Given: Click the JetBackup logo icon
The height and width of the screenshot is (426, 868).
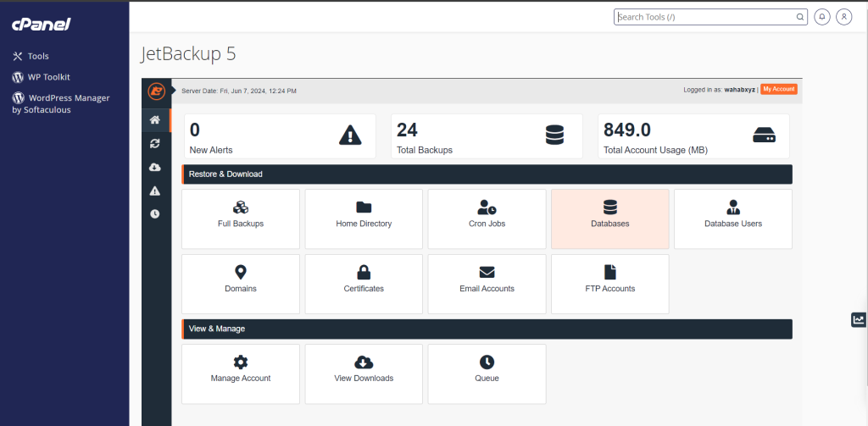Looking at the screenshot, I should (156, 91).
